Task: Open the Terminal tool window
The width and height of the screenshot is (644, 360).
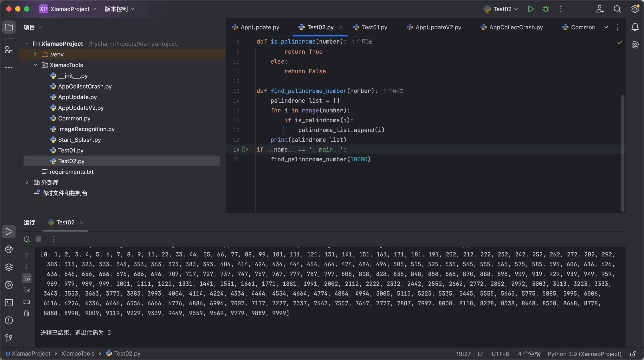Action: pos(9,303)
